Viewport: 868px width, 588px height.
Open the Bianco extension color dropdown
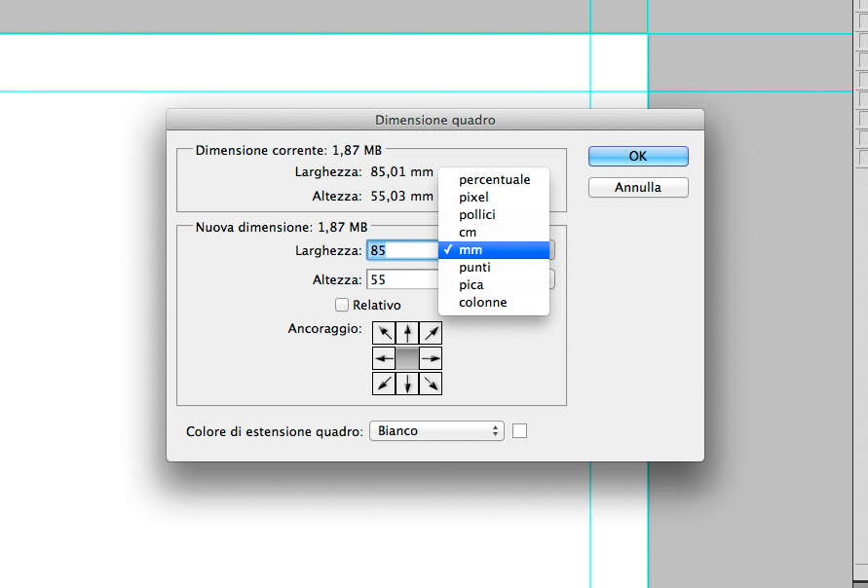(436, 431)
